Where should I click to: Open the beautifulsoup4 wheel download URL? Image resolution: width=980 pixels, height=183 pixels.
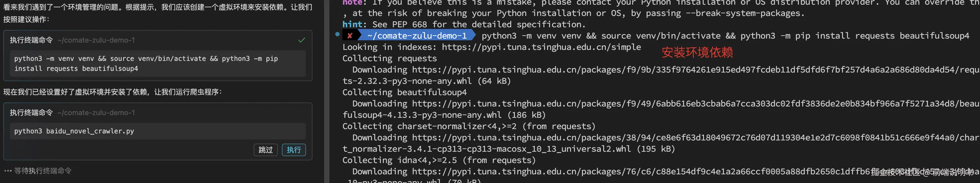click(x=647, y=104)
